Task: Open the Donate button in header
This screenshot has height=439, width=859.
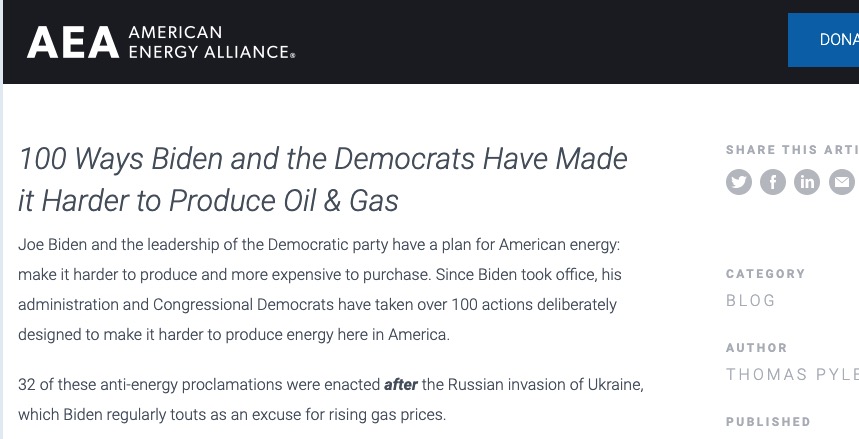Action: [823, 40]
